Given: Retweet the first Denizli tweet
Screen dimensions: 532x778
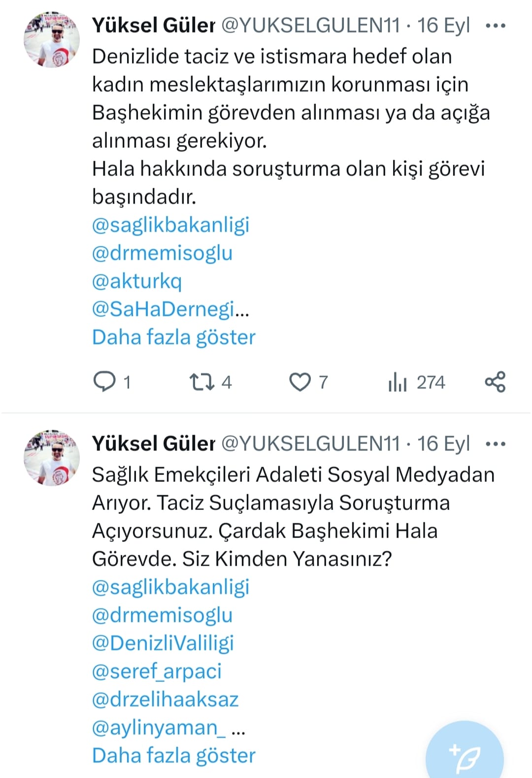Looking at the screenshot, I should coord(201,382).
